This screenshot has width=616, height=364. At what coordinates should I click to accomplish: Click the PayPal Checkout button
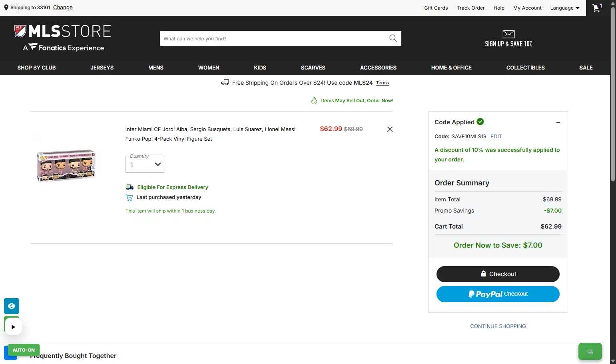(x=498, y=294)
